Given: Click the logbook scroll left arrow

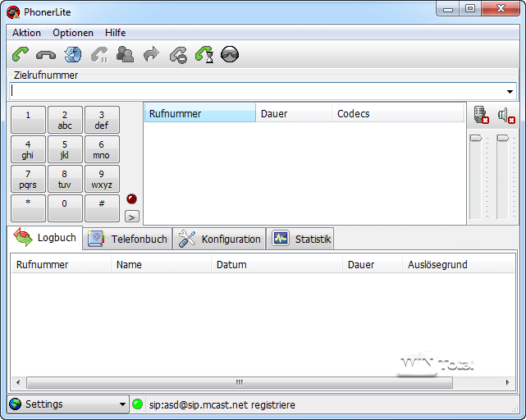Looking at the screenshot, I should click(x=18, y=382).
